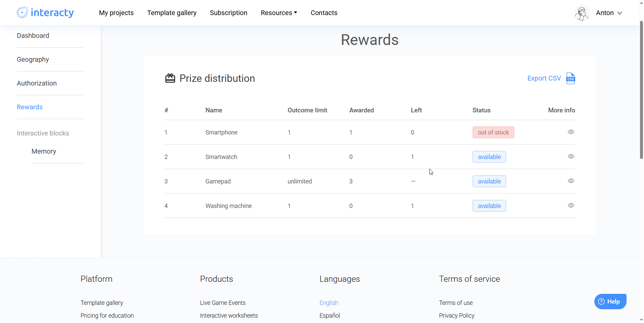Switch site language to Español
Viewport: 644px width, 323px height.
pyautogui.click(x=329, y=316)
